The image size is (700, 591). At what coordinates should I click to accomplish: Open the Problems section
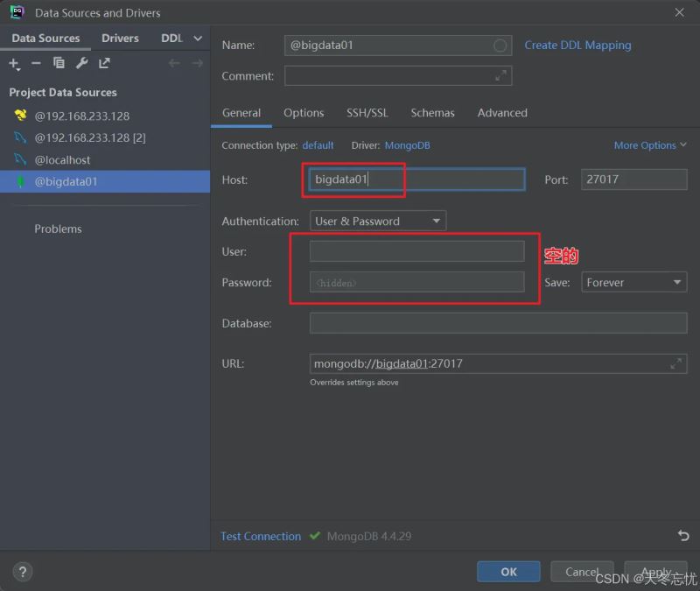pyautogui.click(x=58, y=229)
